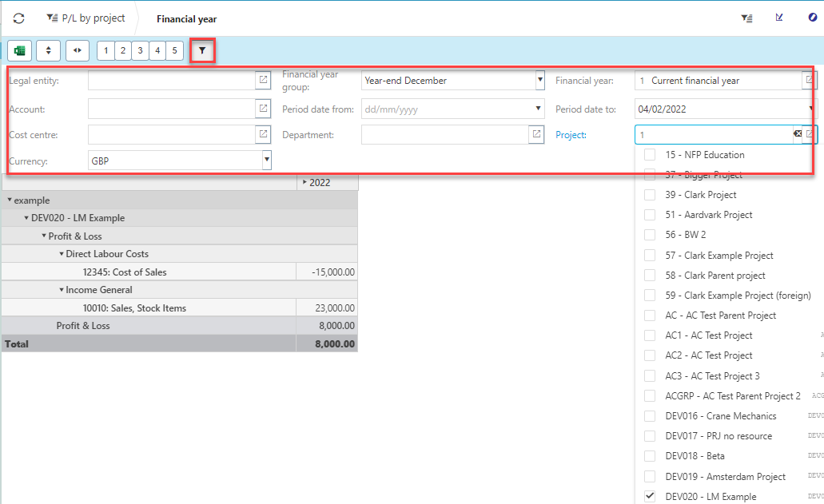
Task: Click the refresh icon
Action: 19,18
